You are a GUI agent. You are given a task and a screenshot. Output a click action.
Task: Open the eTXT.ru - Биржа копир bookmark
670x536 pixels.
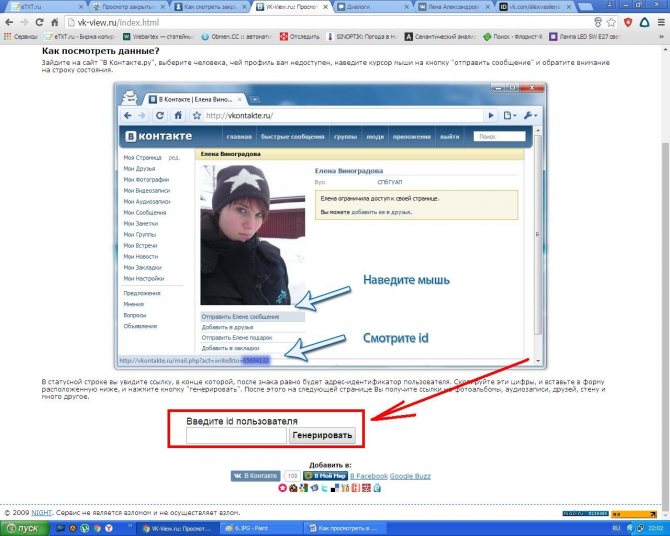tap(79, 37)
